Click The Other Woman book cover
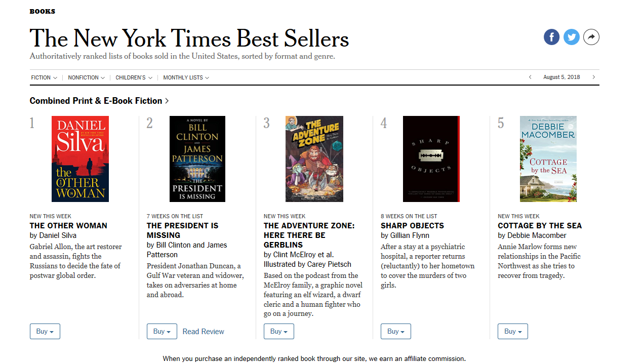644x364 pixels. point(80,159)
